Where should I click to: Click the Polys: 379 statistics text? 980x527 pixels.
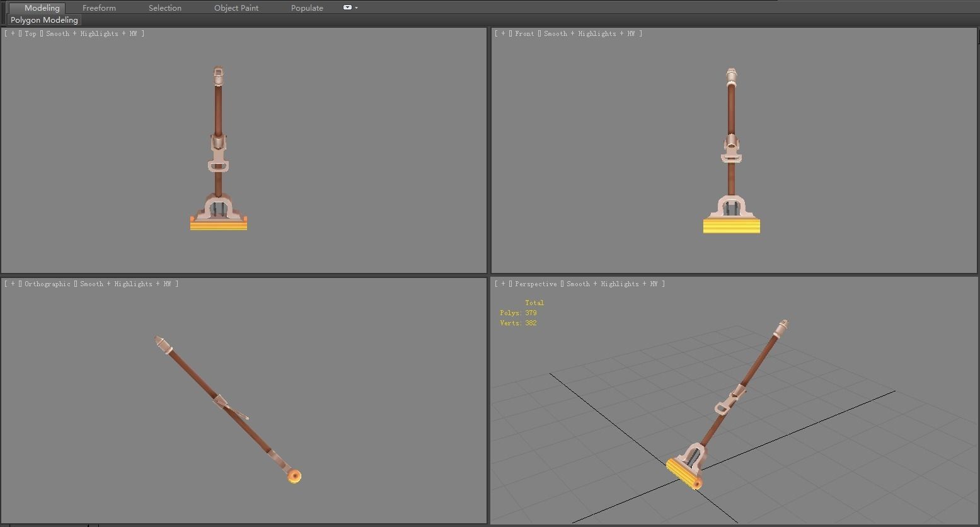click(x=518, y=313)
